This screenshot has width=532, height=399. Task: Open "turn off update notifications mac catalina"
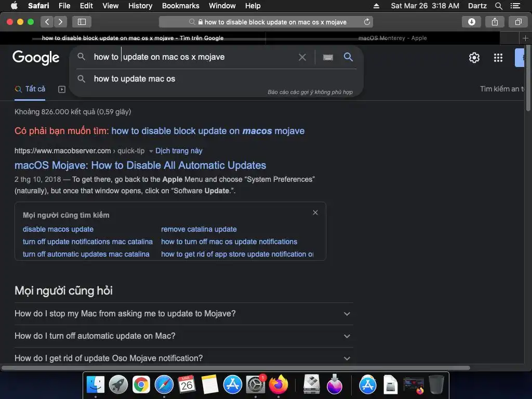click(87, 242)
